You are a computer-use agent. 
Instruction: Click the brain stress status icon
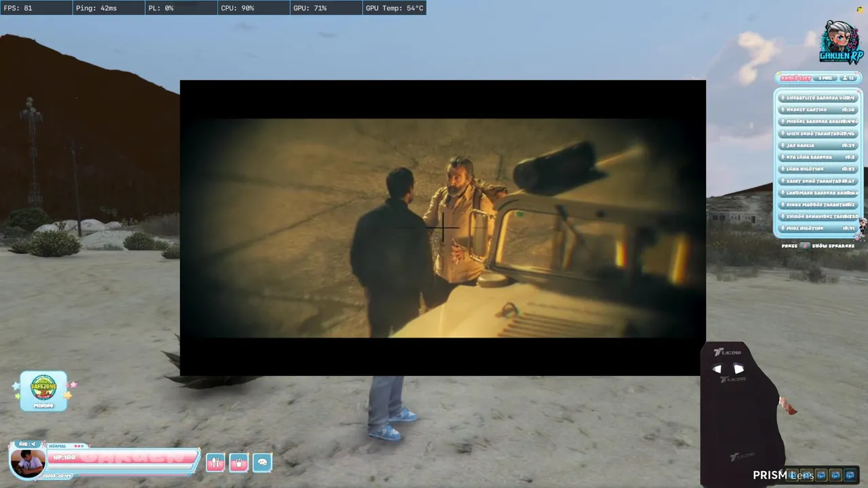(x=262, y=462)
